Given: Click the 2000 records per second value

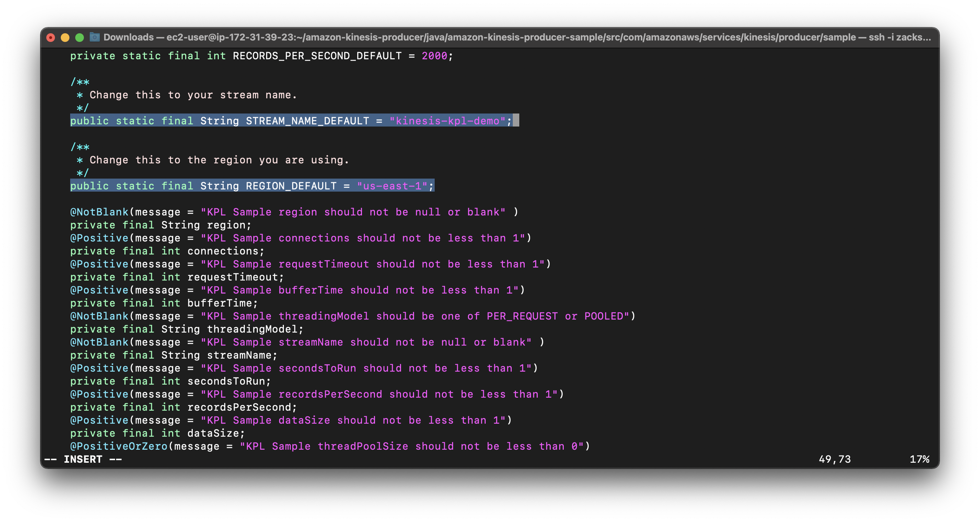Looking at the screenshot, I should (x=434, y=56).
